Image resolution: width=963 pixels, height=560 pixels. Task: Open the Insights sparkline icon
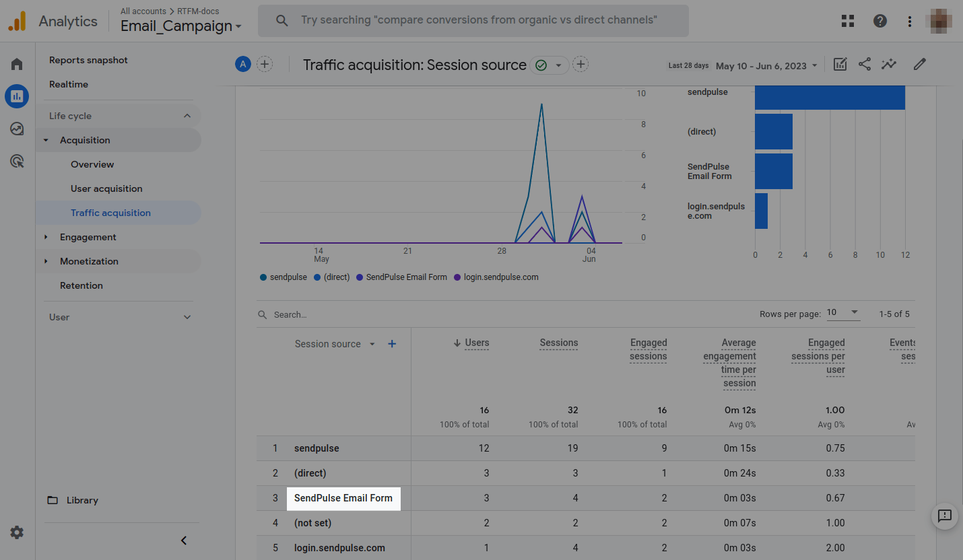889,65
